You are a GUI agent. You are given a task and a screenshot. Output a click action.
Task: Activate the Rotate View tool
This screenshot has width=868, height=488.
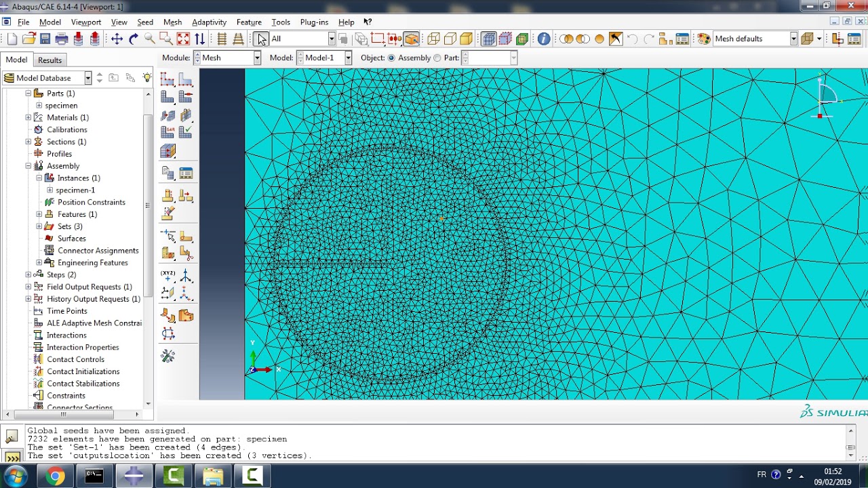[134, 39]
